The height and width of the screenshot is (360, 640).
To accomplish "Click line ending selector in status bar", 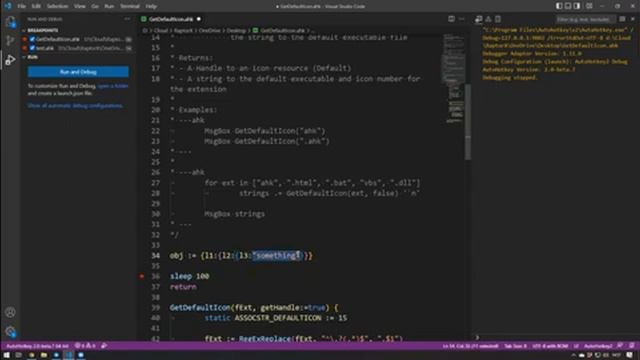I will click(576, 346).
